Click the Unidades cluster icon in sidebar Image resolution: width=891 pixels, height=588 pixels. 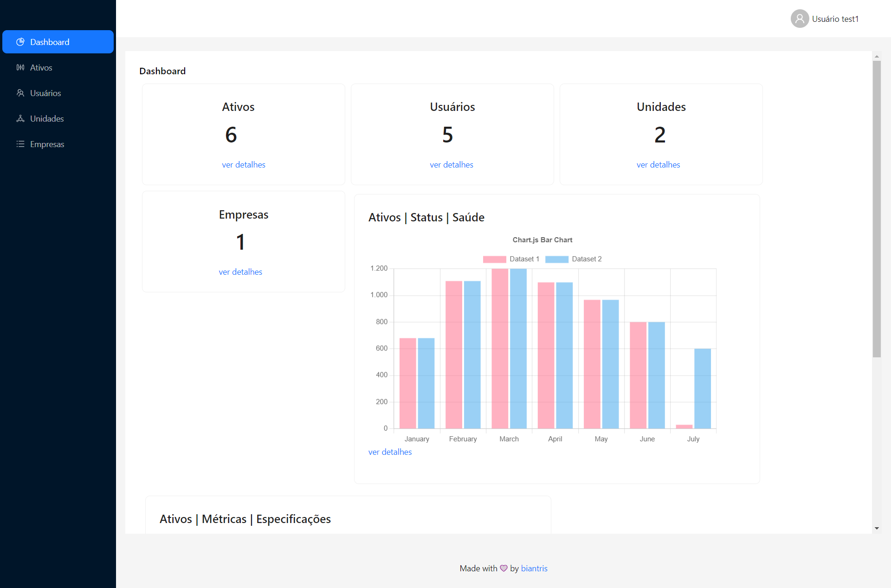20,119
